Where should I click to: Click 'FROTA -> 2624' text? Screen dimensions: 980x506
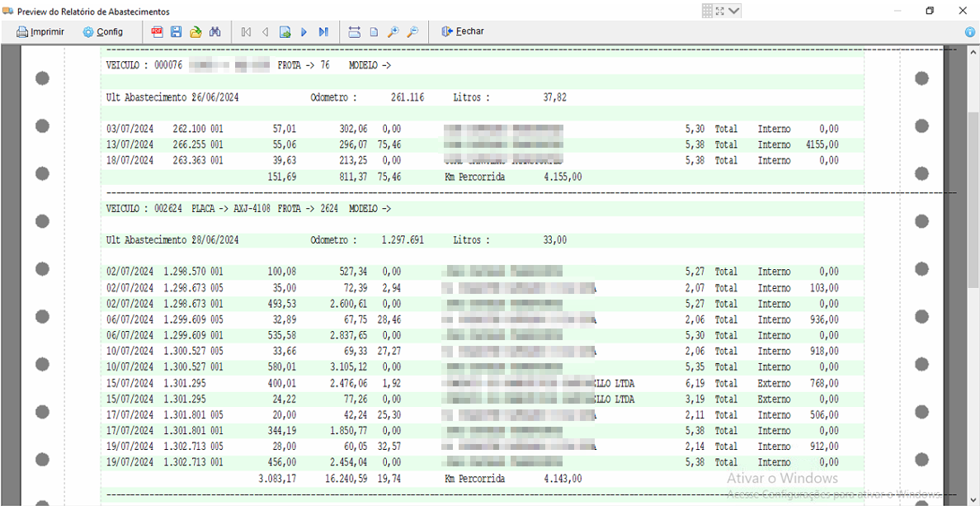coord(309,208)
